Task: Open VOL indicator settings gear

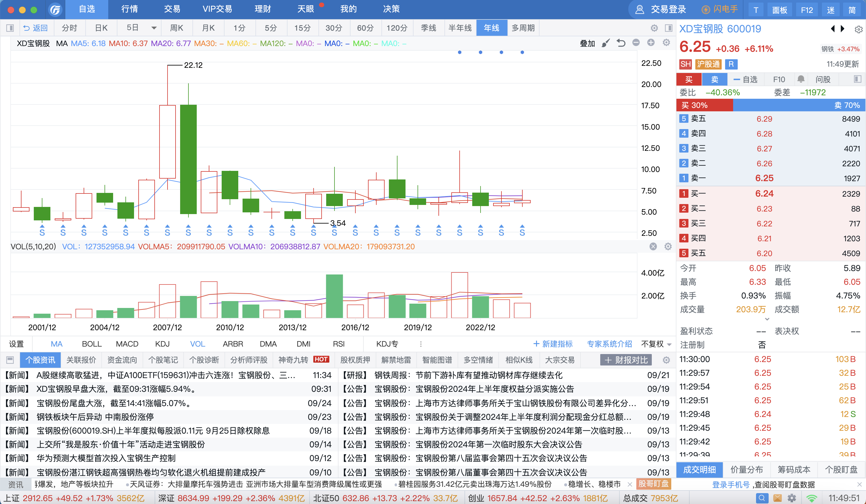Action: tap(668, 246)
